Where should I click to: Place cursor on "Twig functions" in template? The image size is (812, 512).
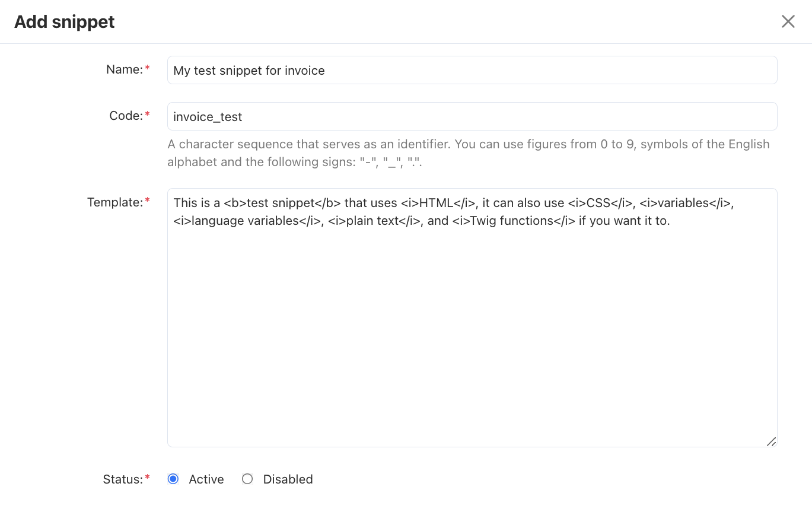tap(508, 221)
